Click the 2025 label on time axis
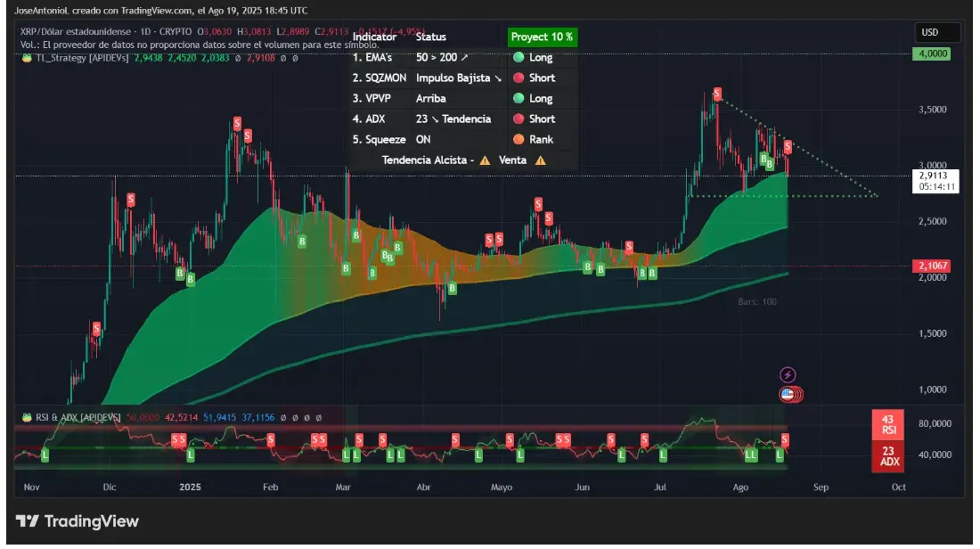Image resolution: width=980 pixels, height=549 pixels. click(x=190, y=488)
